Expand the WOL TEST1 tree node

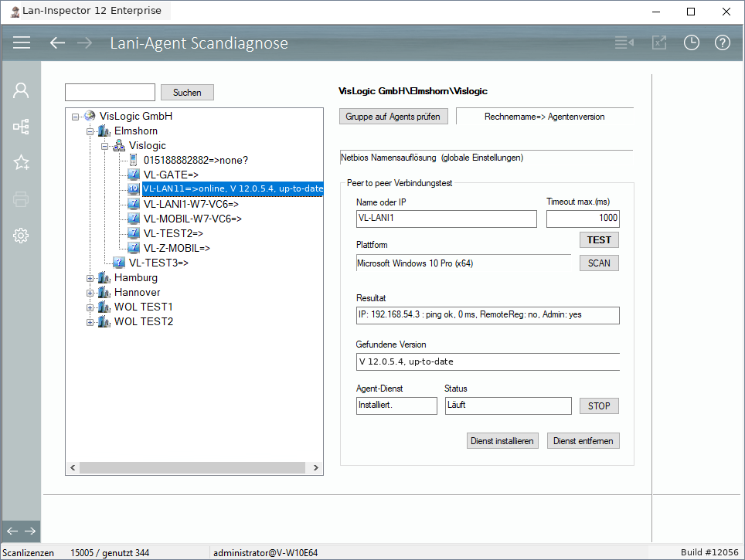point(90,307)
